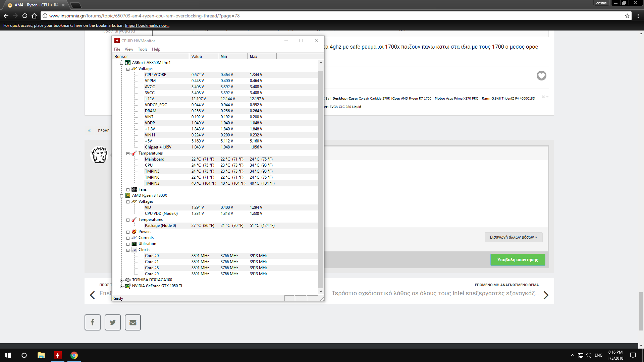Viewport: 644px width, 362px height.
Task: Click the Import bookmarks now link
Action: point(147,25)
